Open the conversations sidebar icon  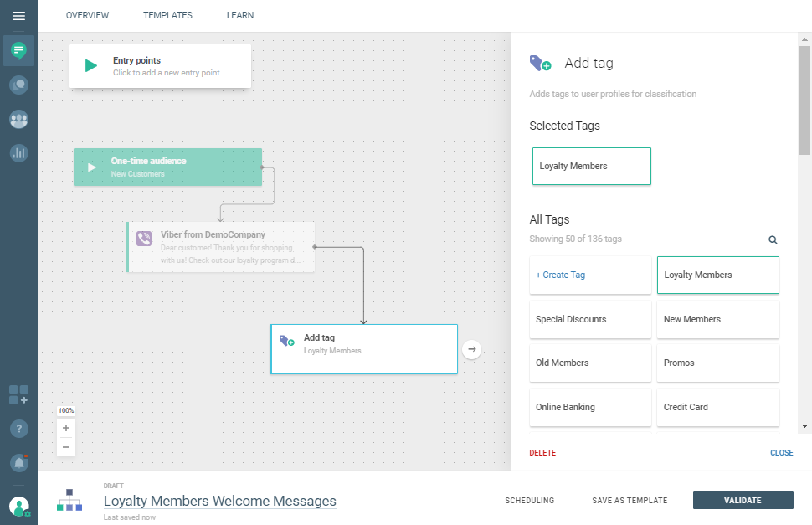[18, 85]
